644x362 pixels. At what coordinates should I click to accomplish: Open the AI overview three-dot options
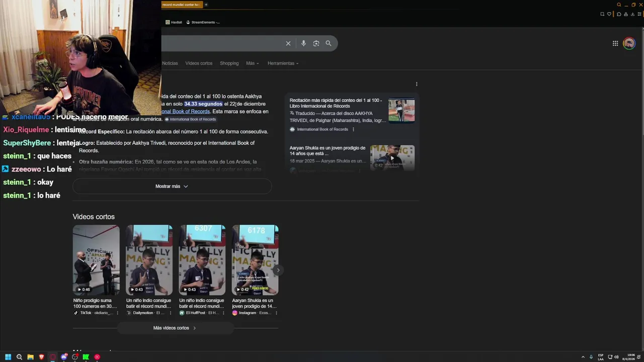click(417, 84)
